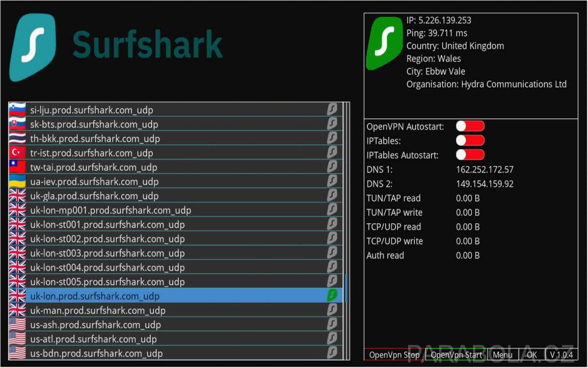588x368 pixels.
Task: Select si-lju.prod.surfshark.com_udp server
Action: (176, 110)
